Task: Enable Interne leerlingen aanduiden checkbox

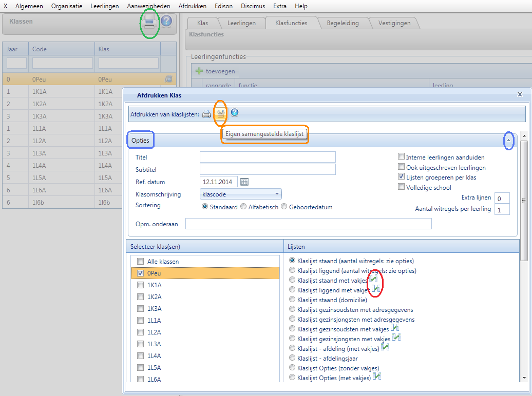Action: [x=402, y=157]
